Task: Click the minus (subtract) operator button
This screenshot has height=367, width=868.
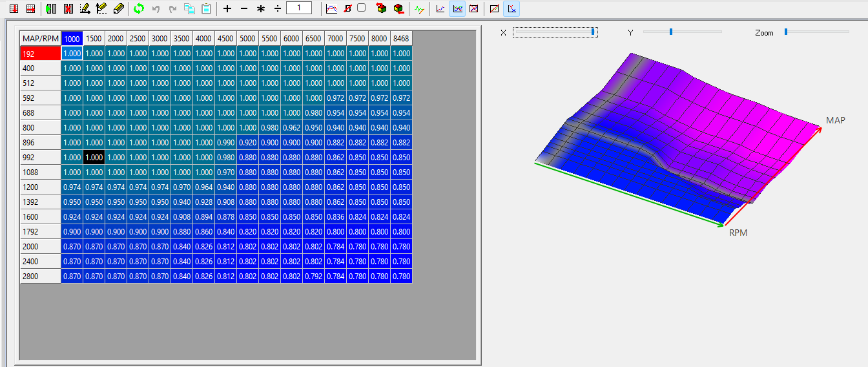Action: coord(243,9)
